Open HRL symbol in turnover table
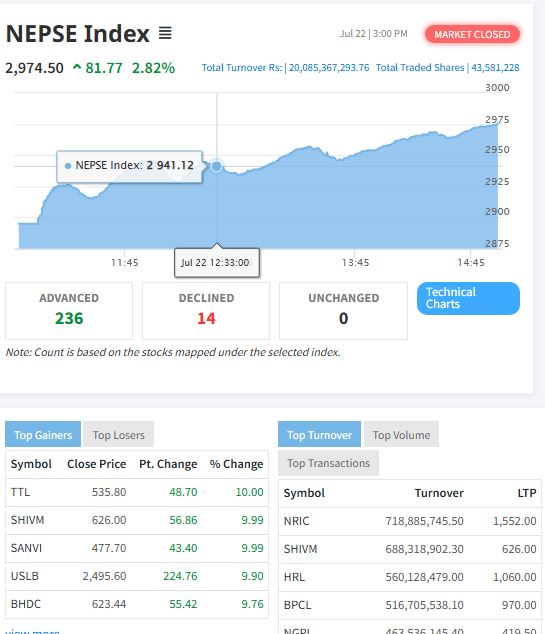Screen dimensions: 545x634 (x=294, y=577)
